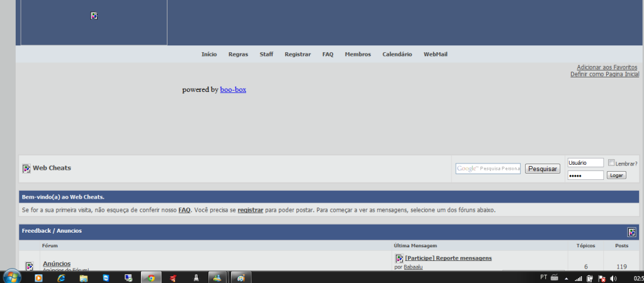The height and width of the screenshot is (283, 644).
Task: Click the network computers taskbar icon
Action: (x=128, y=278)
